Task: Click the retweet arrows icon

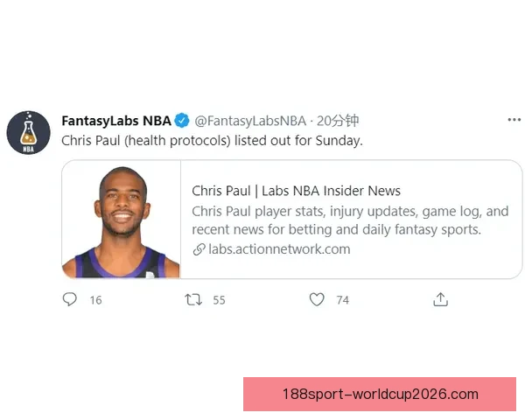Action: (193, 299)
